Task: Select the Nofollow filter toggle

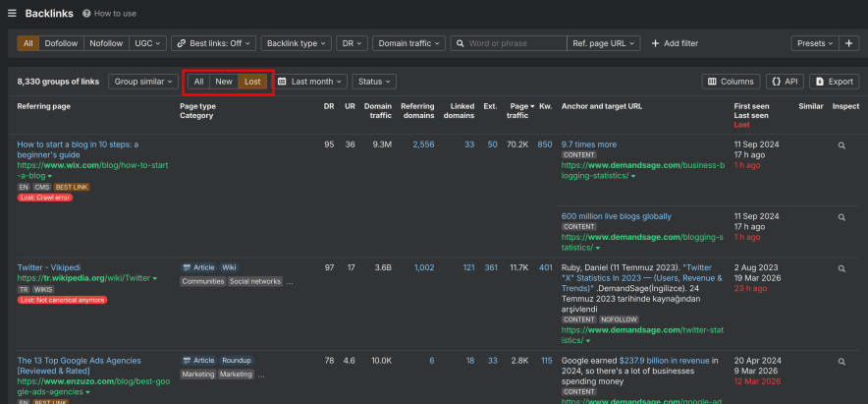Action: tap(106, 43)
